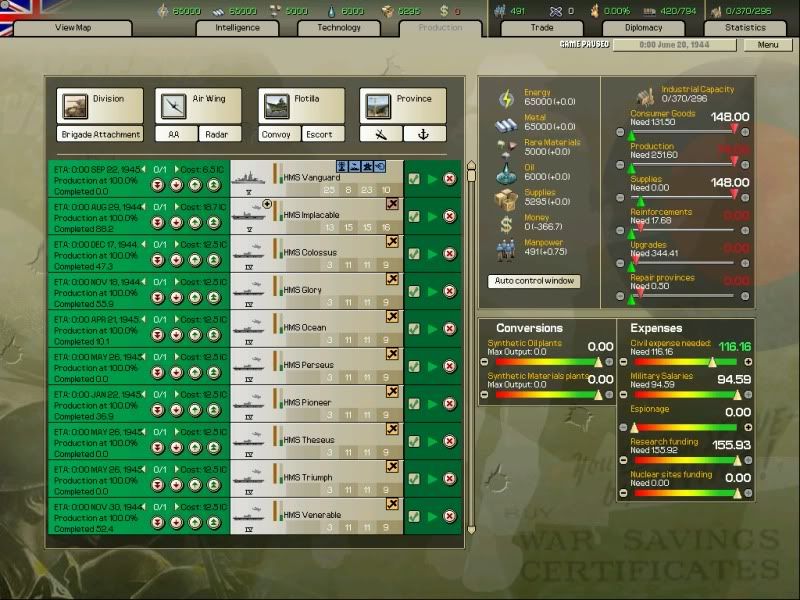Image resolution: width=800 pixels, height=600 pixels.
Task: Click plus button on Espionage funding
Action: (748, 427)
